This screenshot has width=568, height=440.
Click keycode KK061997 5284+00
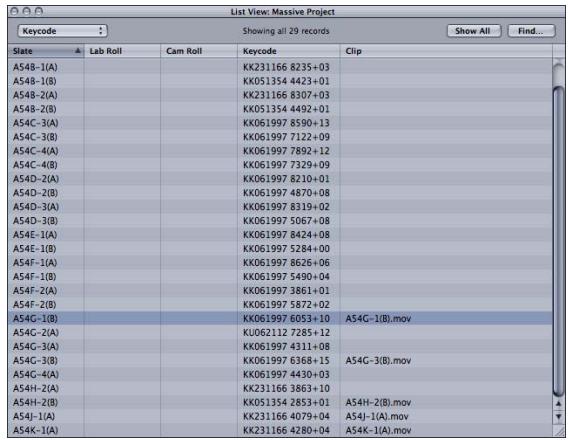click(286, 249)
